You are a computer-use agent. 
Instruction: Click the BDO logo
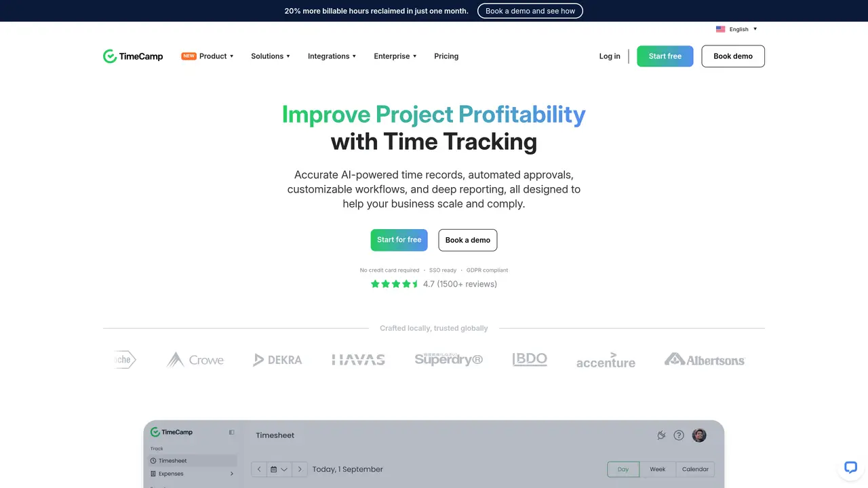click(x=530, y=359)
